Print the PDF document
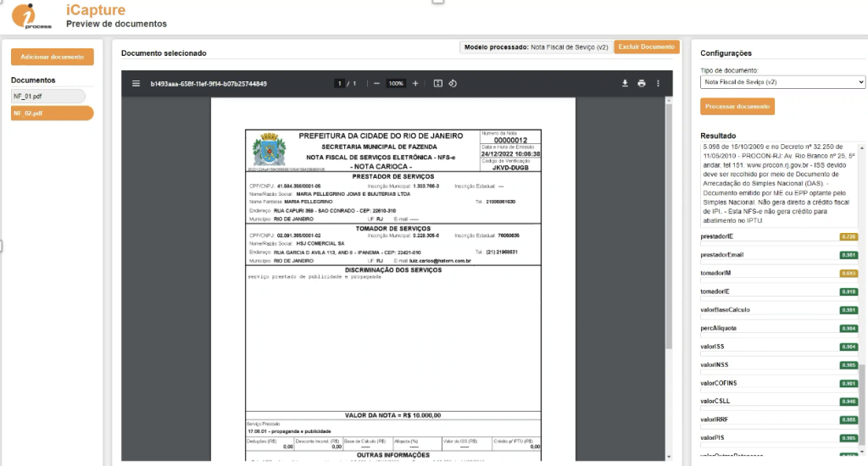 [641, 84]
